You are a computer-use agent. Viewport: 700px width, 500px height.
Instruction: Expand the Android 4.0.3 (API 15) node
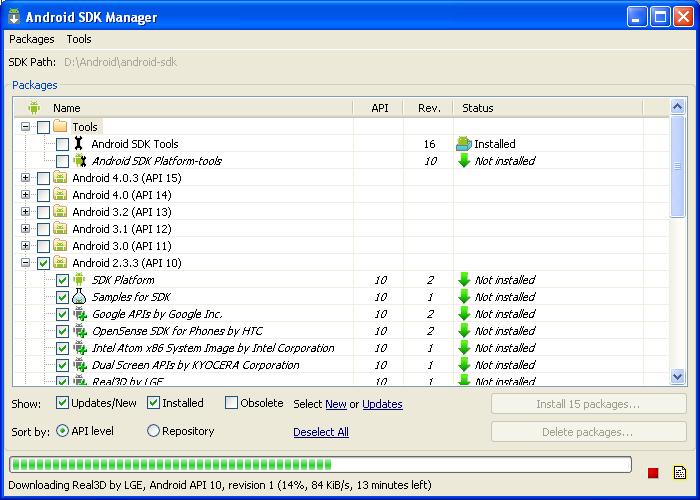click(25, 178)
